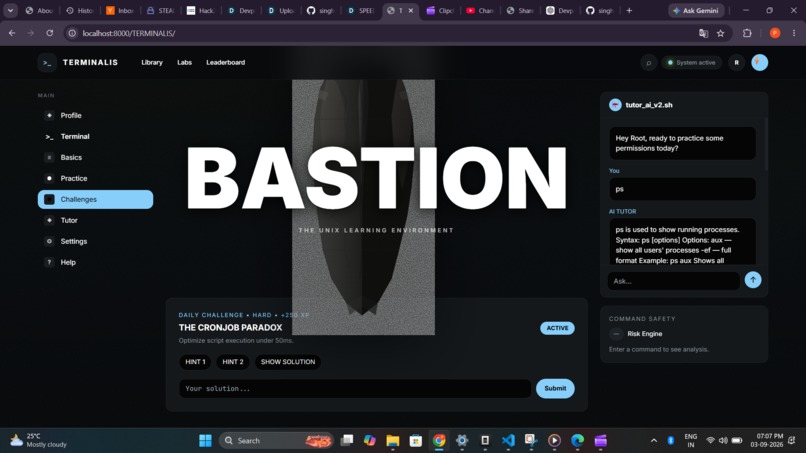Click the 'Hey Root' tutor greeting message
Image resolution: width=806 pixels, height=453 pixels.
(683, 143)
